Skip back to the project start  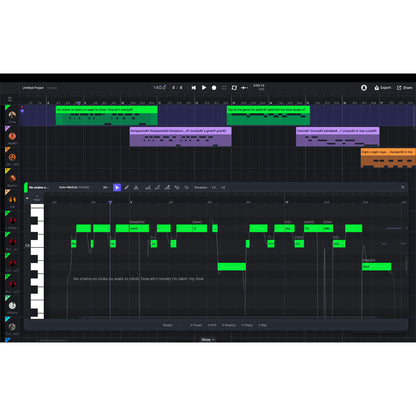click(194, 88)
